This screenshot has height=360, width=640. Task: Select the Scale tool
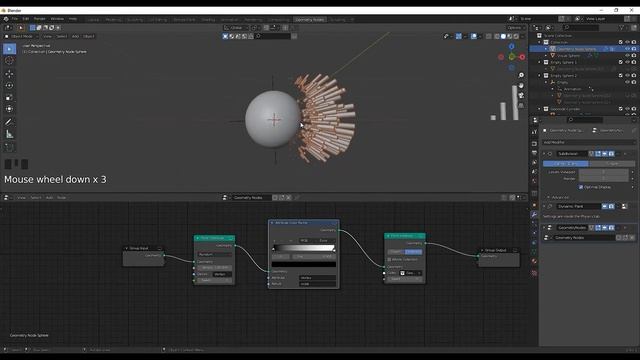9,98
